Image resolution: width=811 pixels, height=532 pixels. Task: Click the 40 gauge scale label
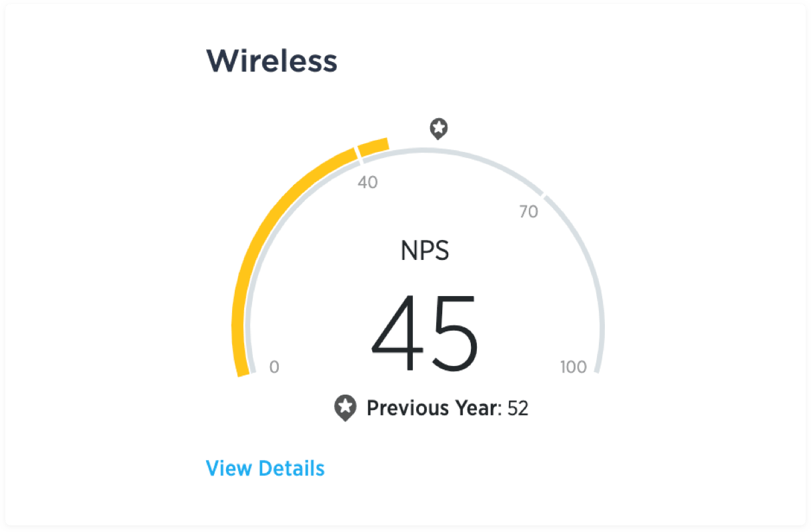point(367,182)
